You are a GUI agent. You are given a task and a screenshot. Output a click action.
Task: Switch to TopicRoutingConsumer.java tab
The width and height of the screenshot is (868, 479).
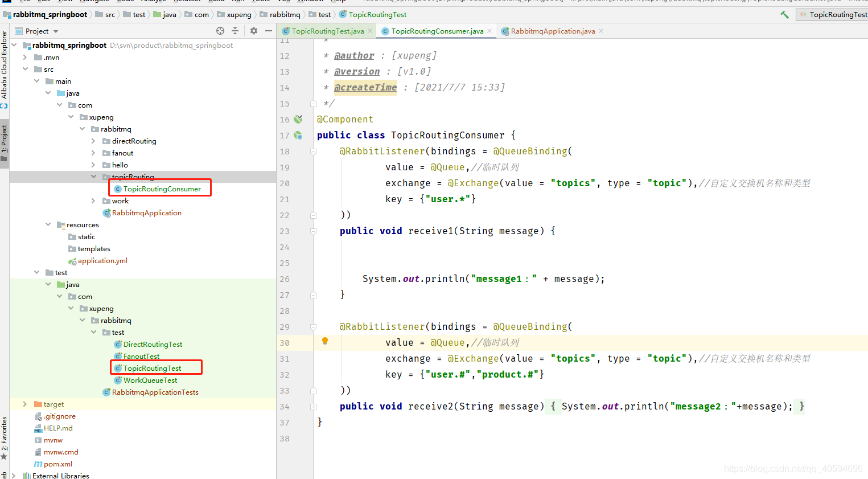(437, 31)
